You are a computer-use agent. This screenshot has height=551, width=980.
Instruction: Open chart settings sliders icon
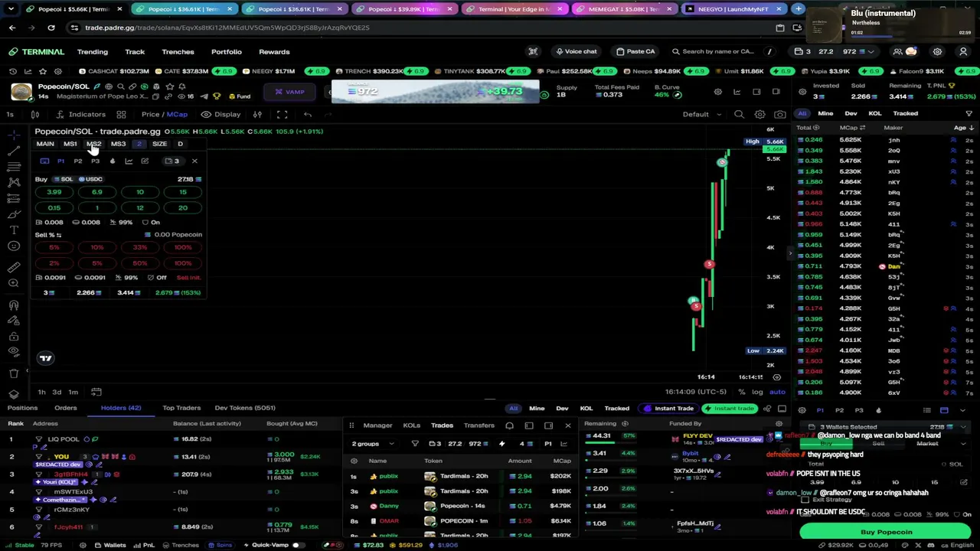coord(257,114)
